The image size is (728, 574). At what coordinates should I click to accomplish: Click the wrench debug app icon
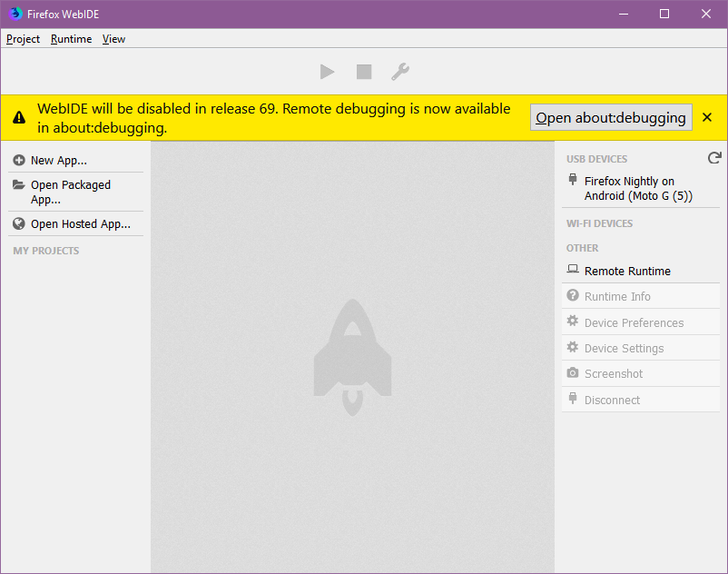pos(399,72)
